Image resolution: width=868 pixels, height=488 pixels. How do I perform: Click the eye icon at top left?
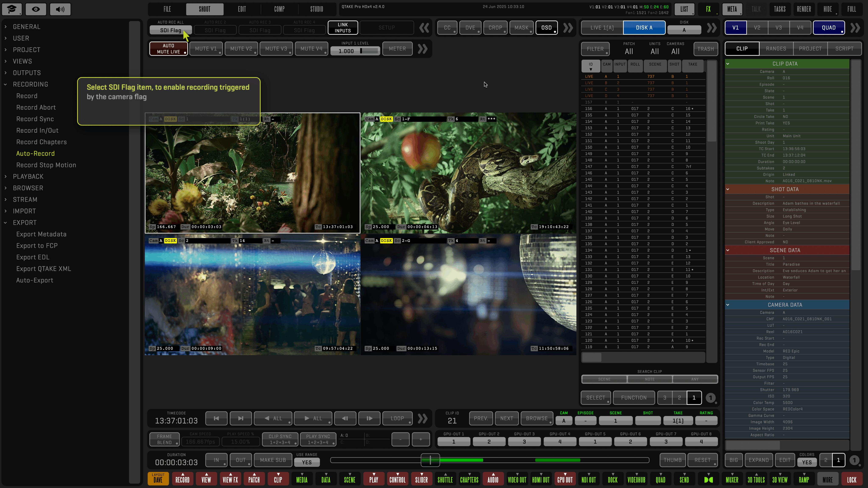point(36,9)
